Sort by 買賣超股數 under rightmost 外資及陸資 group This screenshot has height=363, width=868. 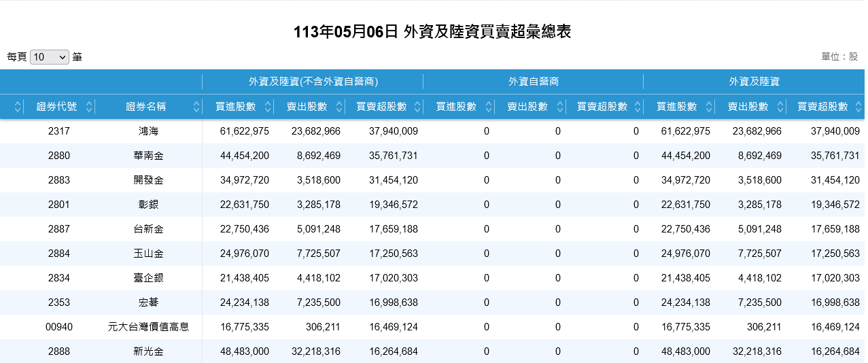coord(858,107)
